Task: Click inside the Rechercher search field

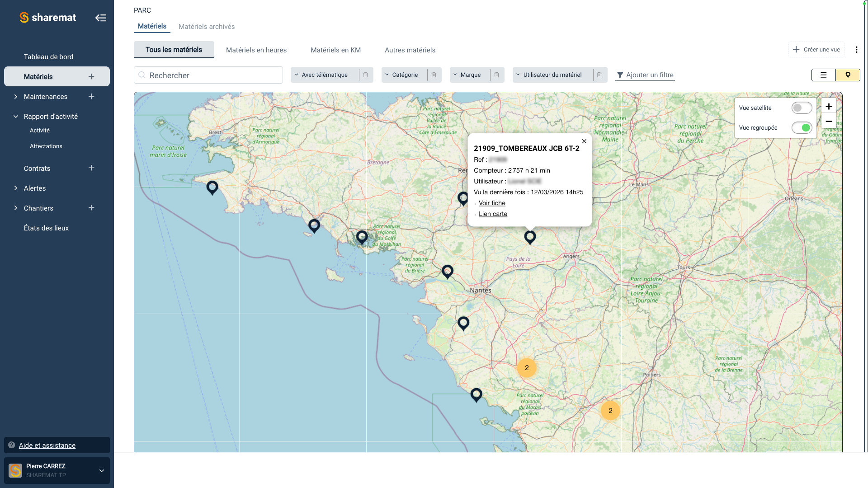Action: tap(208, 75)
